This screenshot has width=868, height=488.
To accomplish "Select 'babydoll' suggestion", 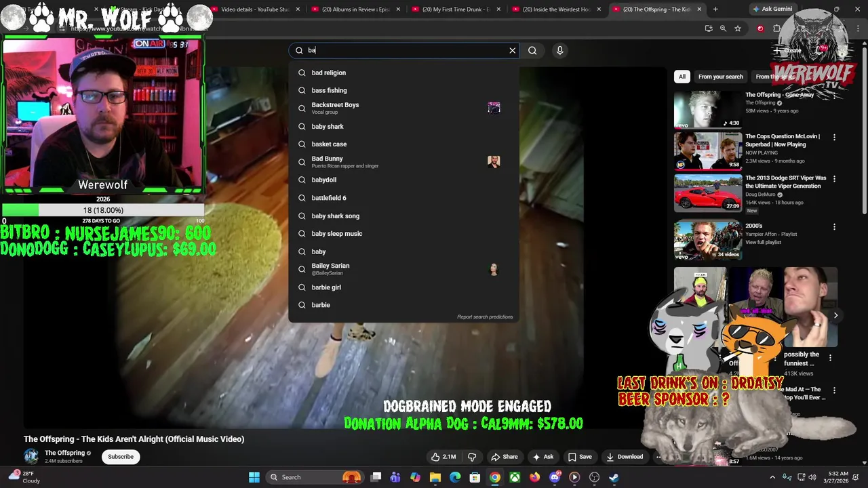I will [403, 180].
